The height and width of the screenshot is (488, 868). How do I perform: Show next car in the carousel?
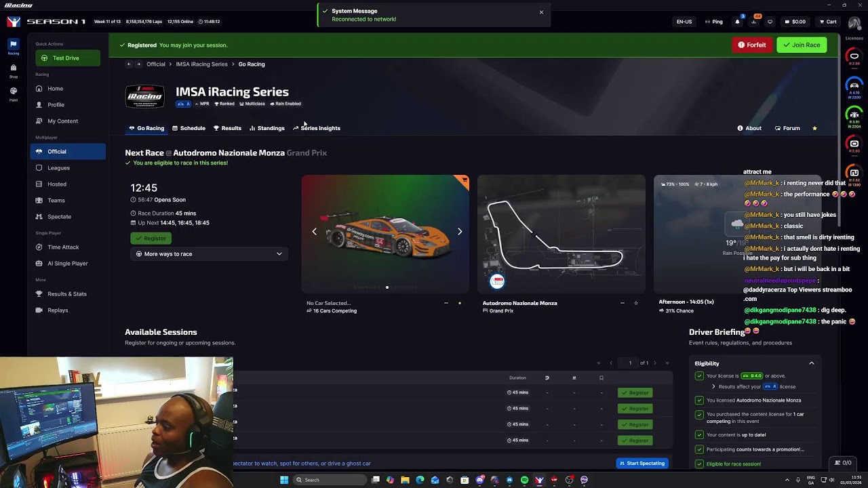460,232
